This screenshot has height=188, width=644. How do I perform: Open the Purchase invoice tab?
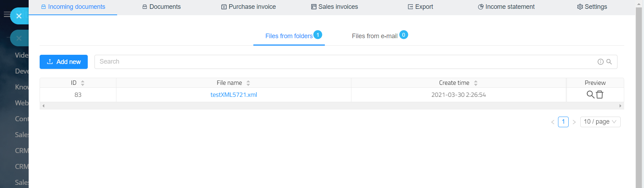(x=248, y=7)
